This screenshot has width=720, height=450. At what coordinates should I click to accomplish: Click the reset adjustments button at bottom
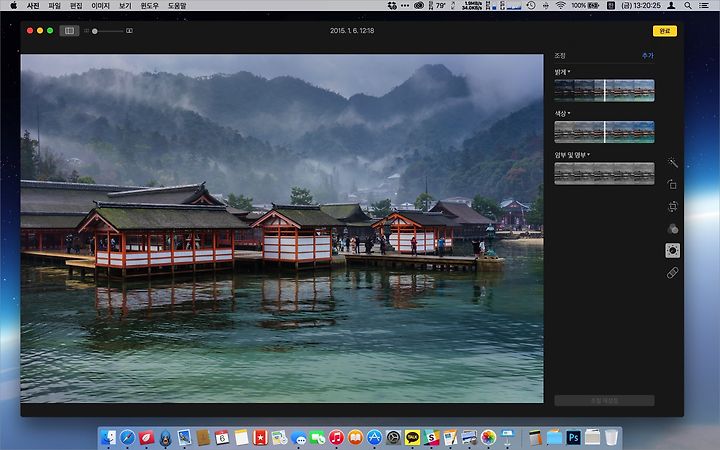604,400
